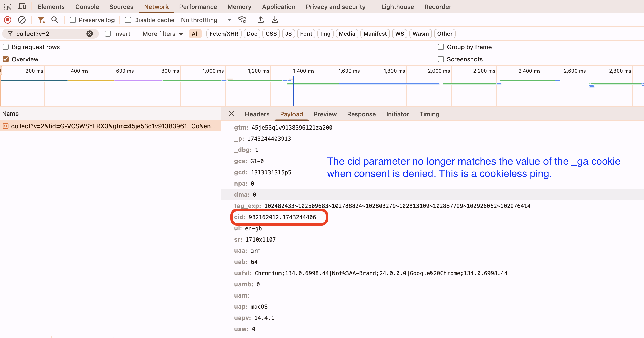644x338 pixels.
Task: Filter by Img requests
Action: click(325, 34)
